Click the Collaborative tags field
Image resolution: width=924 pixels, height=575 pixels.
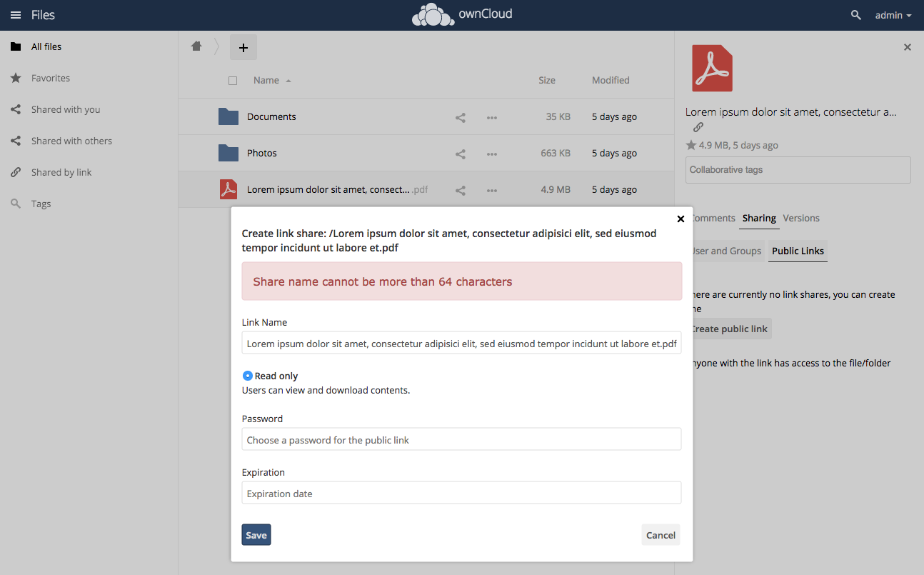[x=798, y=170]
